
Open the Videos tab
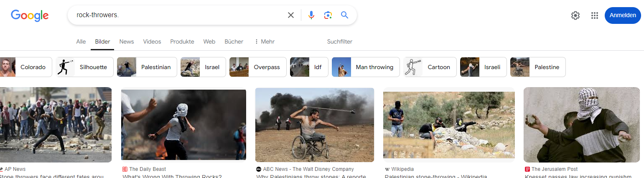[x=152, y=41]
